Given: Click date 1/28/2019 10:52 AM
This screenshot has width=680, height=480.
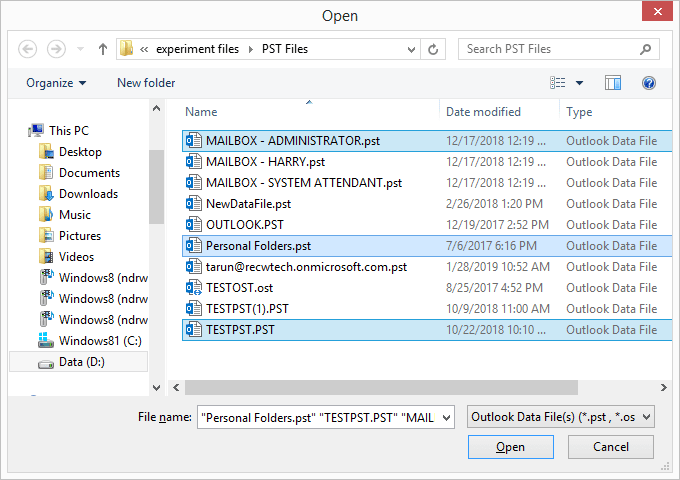Looking at the screenshot, I should pos(498,267).
